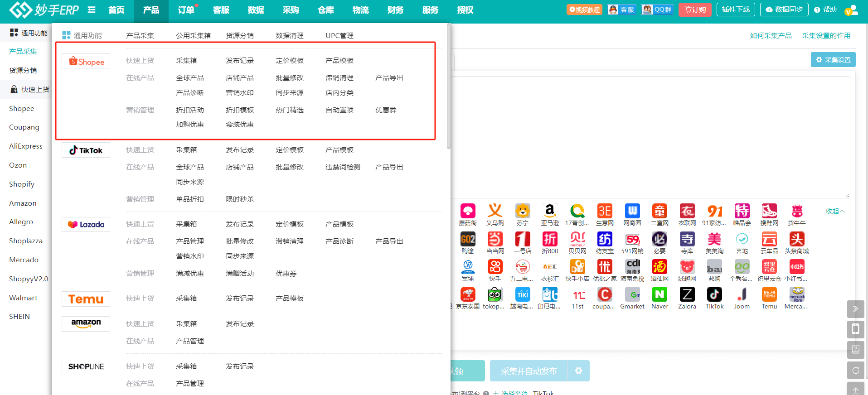The width and height of the screenshot is (868, 395).
Task: Select the 酒仙网 icon
Action: coord(659,267)
